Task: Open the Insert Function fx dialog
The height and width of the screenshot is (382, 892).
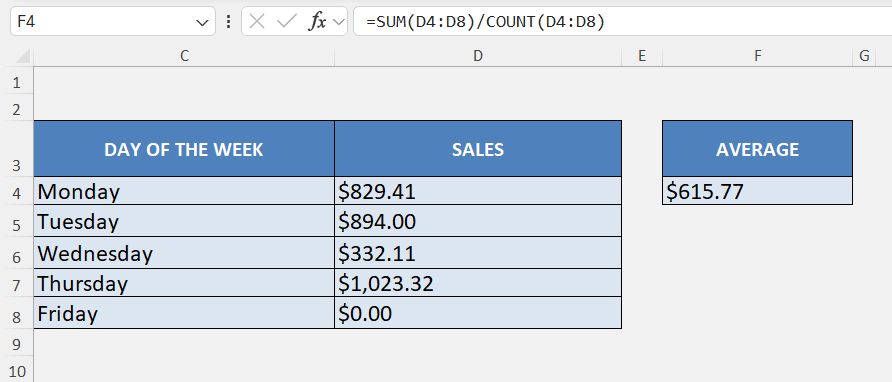Action: pyautogui.click(x=317, y=22)
